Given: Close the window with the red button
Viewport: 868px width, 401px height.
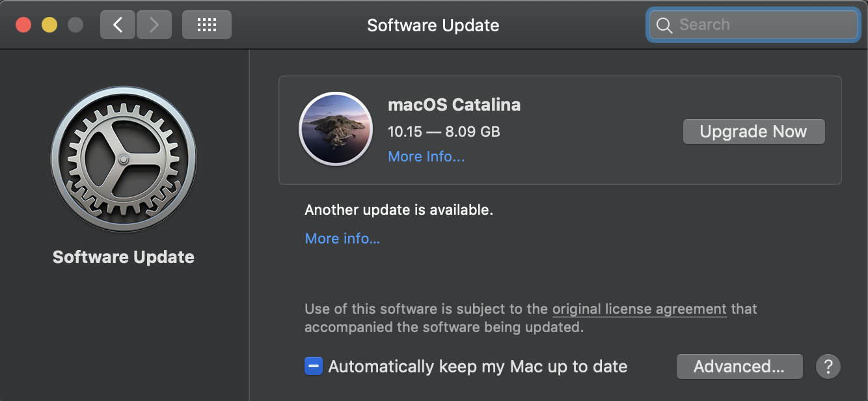Looking at the screenshot, I should (x=23, y=25).
